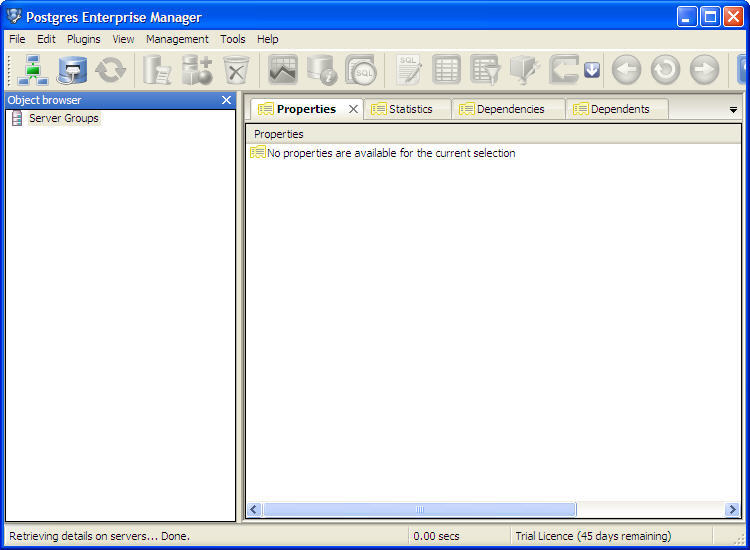Image resolution: width=750 pixels, height=550 pixels.
Task: Click the Back arrow navigation icon
Action: coord(626,70)
